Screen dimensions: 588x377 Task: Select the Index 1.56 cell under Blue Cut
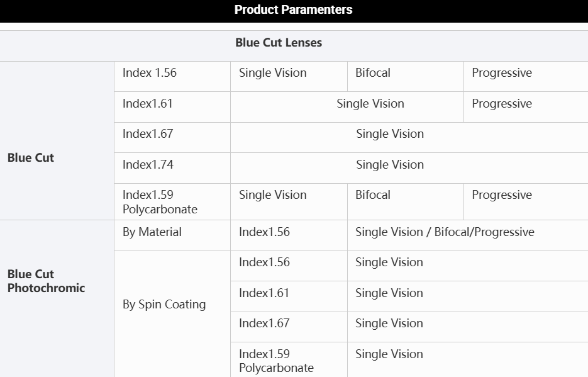tap(150, 73)
